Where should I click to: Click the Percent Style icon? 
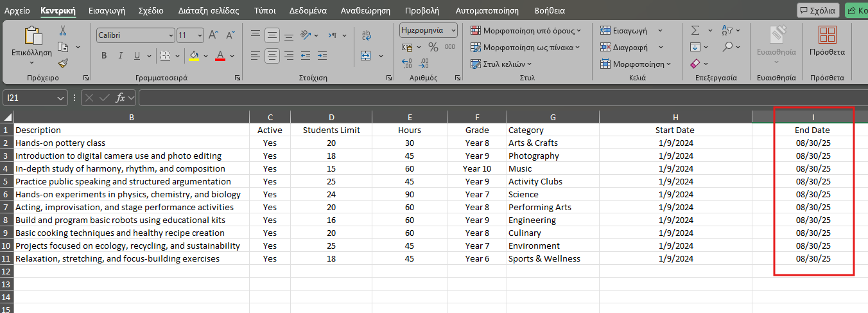(x=433, y=47)
